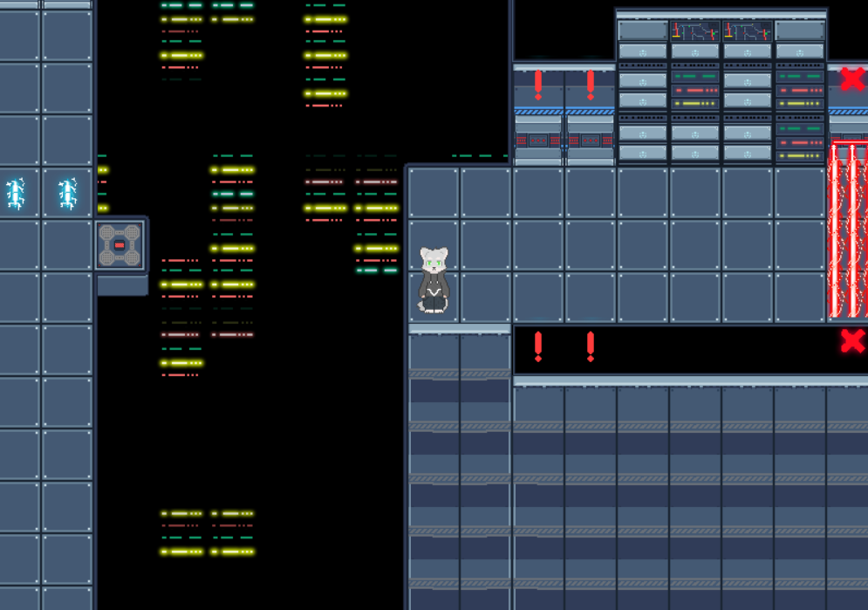This screenshot has width=868, height=610.
Task: Click the floor vent with red light
Action: click(120, 245)
